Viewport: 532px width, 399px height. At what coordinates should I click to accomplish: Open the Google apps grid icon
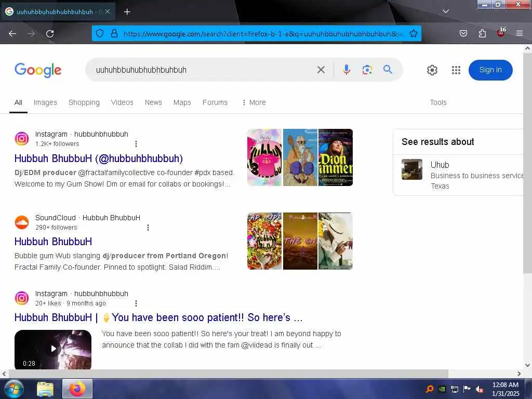456,70
